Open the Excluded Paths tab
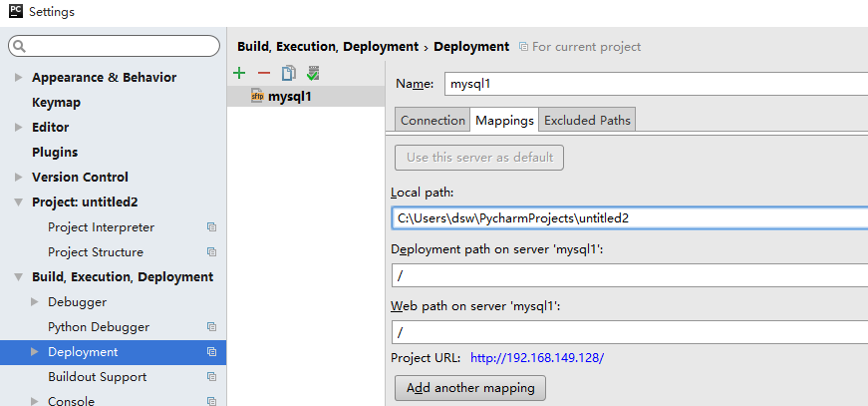 (587, 120)
